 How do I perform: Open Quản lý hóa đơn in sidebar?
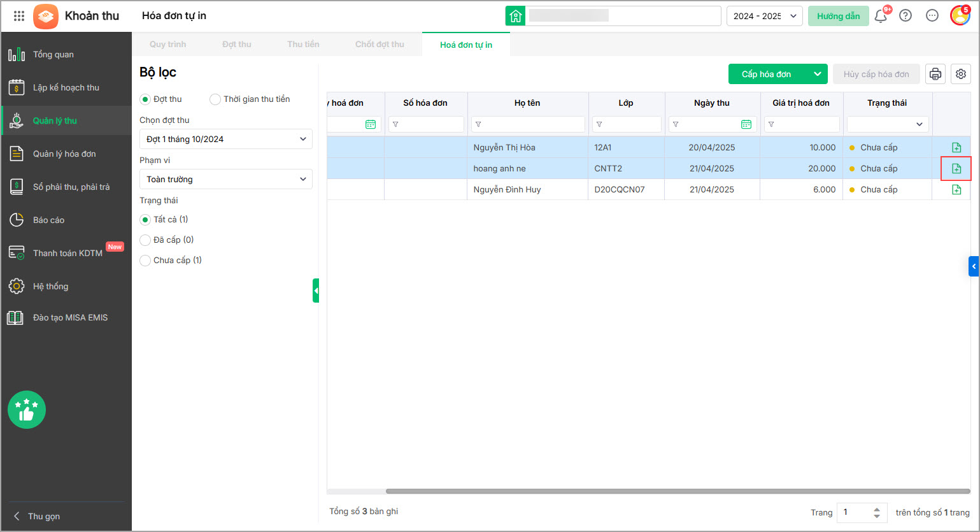pyautogui.click(x=66, y=154)
